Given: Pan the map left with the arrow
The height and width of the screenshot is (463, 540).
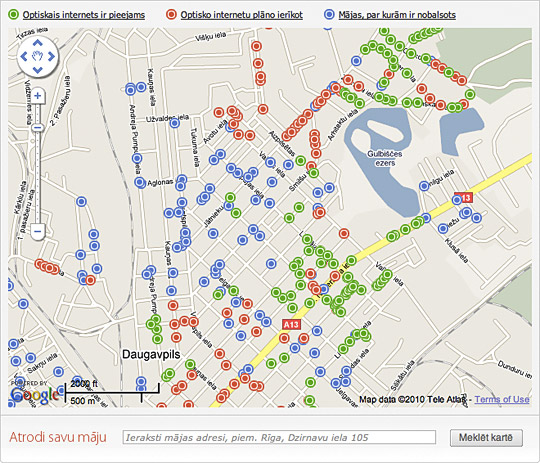Looking at the screenshot, I should (x=24, y=56).
